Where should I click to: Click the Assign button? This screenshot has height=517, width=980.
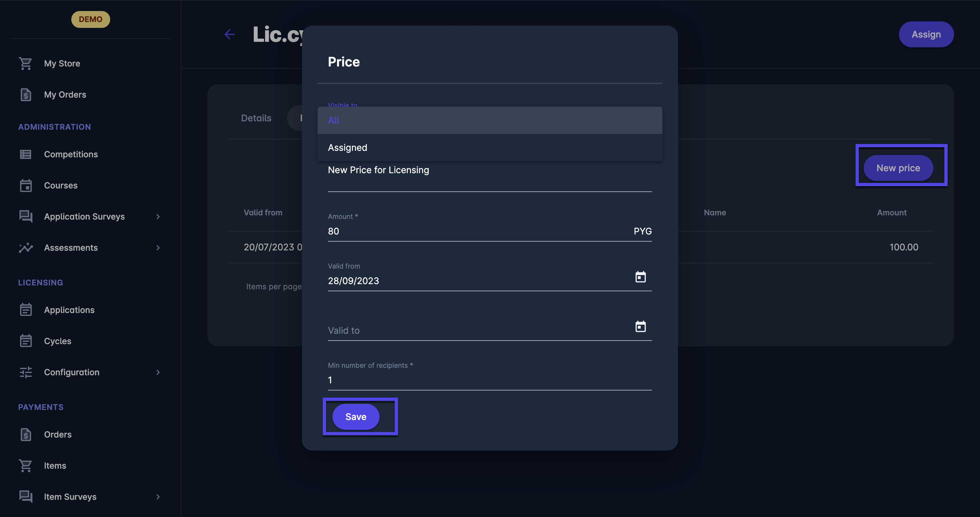926,35
